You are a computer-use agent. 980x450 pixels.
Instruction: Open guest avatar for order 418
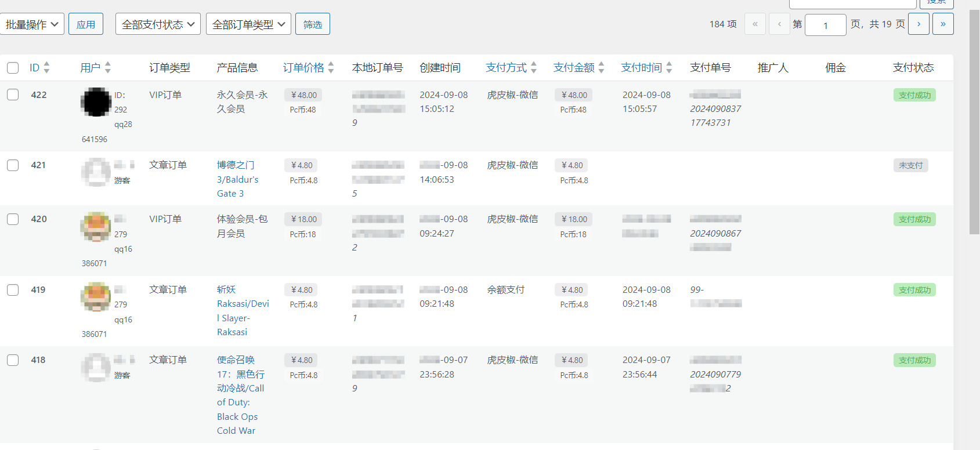[96, 367]
